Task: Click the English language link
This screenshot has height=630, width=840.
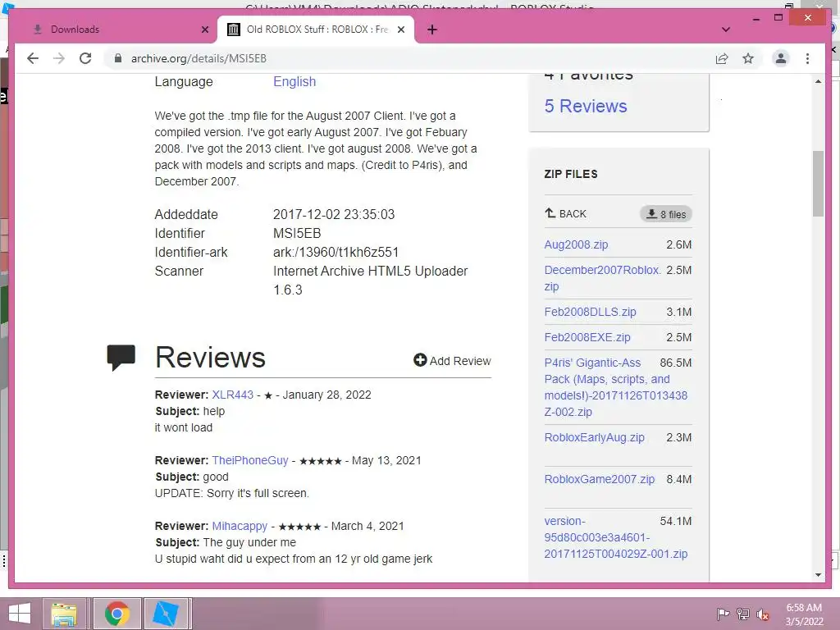Action: point(294,81)
